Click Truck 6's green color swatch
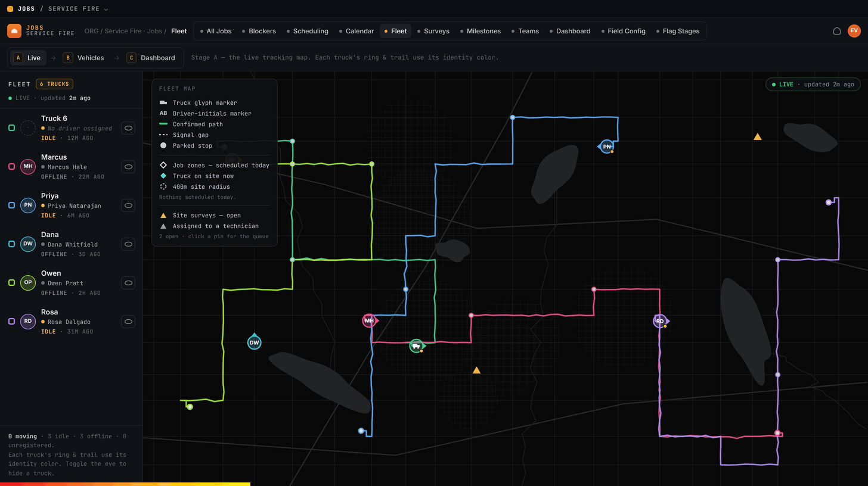This screenshot has height=486, width=868. pyautogui.click(x=11, y=128)
